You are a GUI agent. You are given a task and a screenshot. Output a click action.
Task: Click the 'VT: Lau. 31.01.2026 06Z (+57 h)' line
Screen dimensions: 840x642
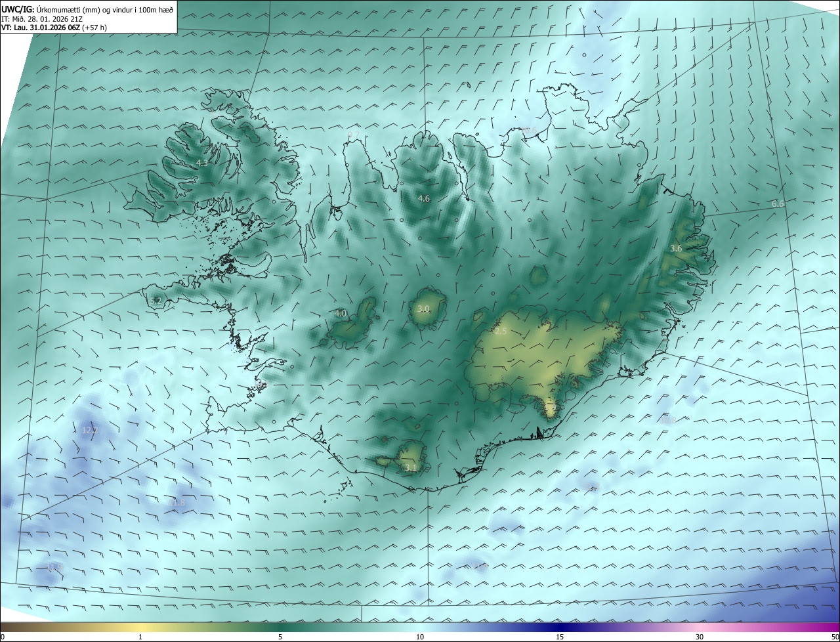(x=54, y=28)
